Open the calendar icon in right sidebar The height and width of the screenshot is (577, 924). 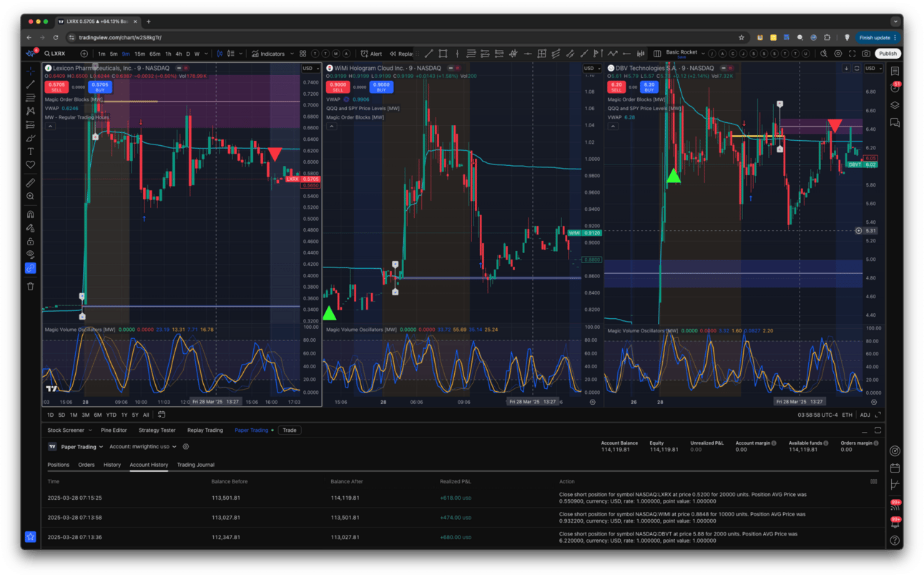coord(895,468)
